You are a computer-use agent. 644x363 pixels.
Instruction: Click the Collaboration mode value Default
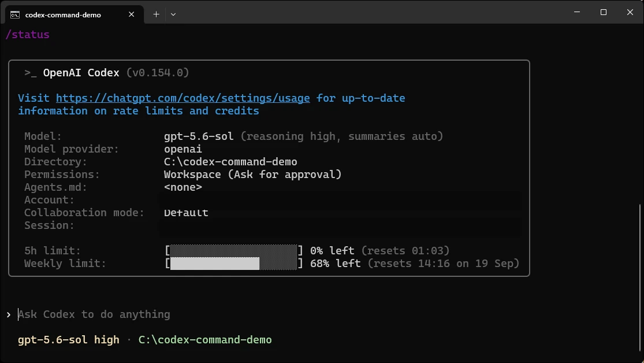[x=186, y=213]
